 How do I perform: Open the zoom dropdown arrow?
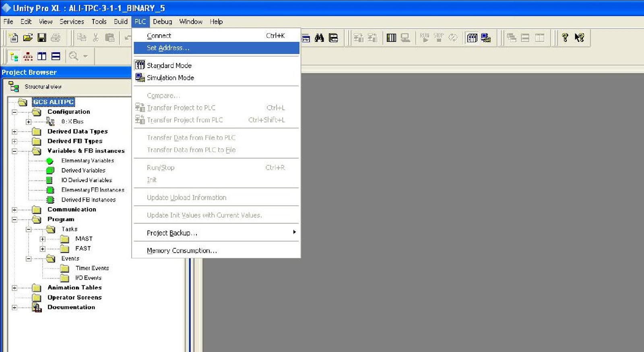85,56
